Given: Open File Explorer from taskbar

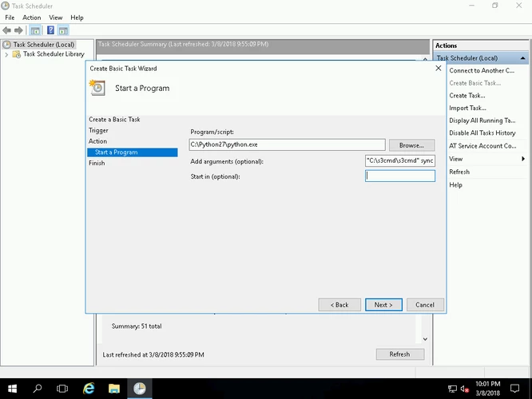Looking at the screenshot, I should point(114,389).
